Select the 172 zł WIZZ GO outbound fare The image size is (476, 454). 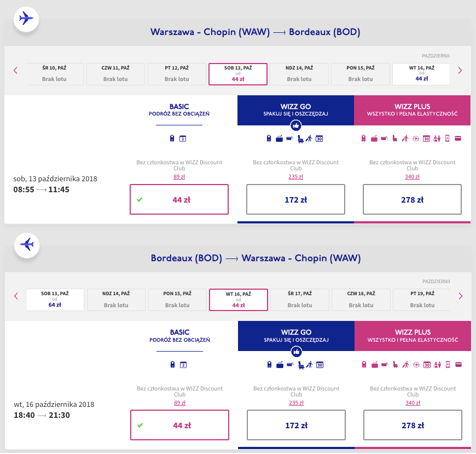point(295,199)
